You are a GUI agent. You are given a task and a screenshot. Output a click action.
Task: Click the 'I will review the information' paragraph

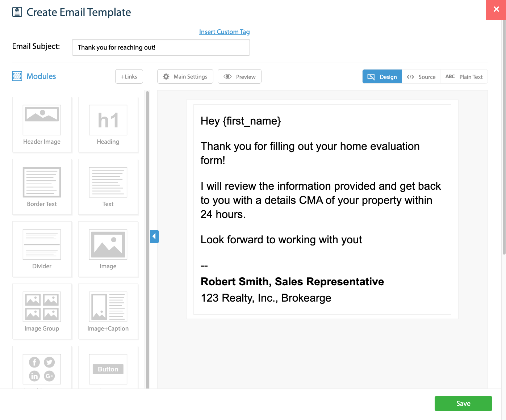click(x=321, y=200)
